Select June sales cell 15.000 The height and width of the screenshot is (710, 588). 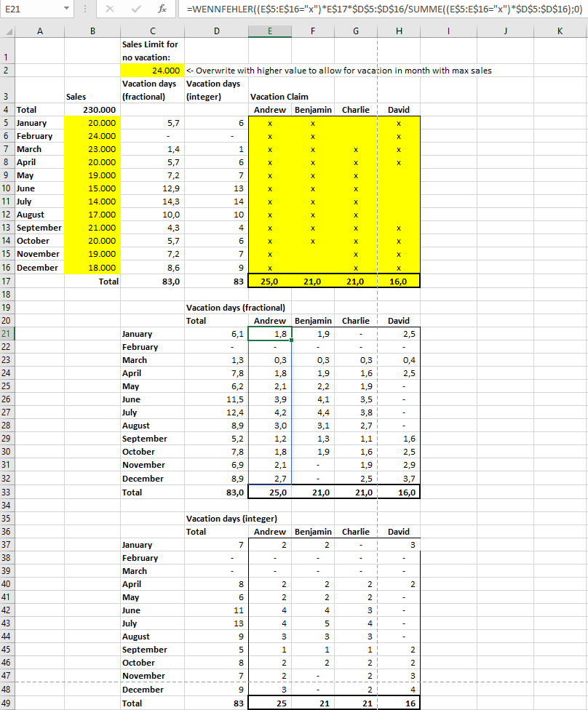coord(92,188)
